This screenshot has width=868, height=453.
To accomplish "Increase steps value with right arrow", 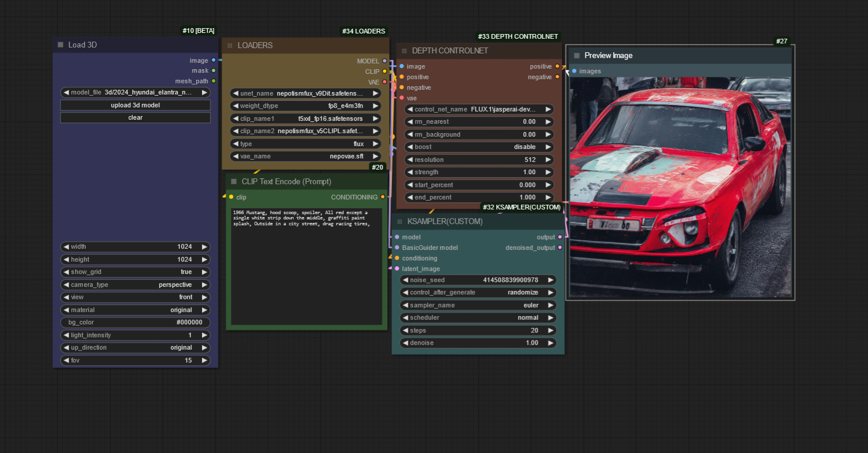I will point(550,330).
